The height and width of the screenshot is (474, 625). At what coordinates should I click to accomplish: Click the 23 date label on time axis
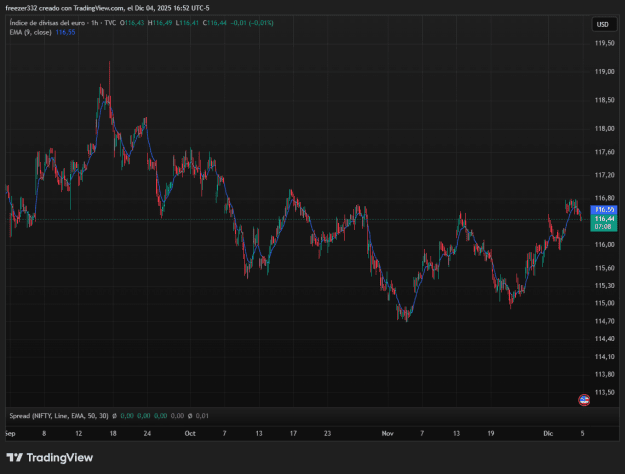tap(327, 433)
